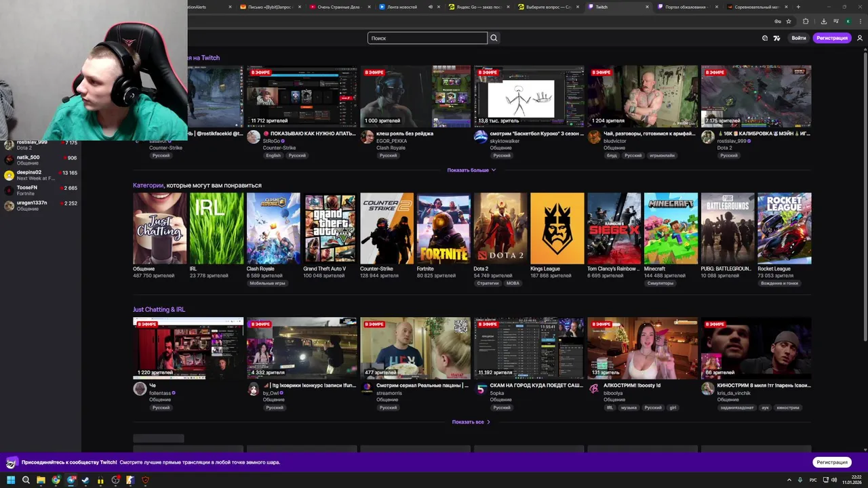
Task: Switch to Лента новостей browser tab
Action: 408,7
